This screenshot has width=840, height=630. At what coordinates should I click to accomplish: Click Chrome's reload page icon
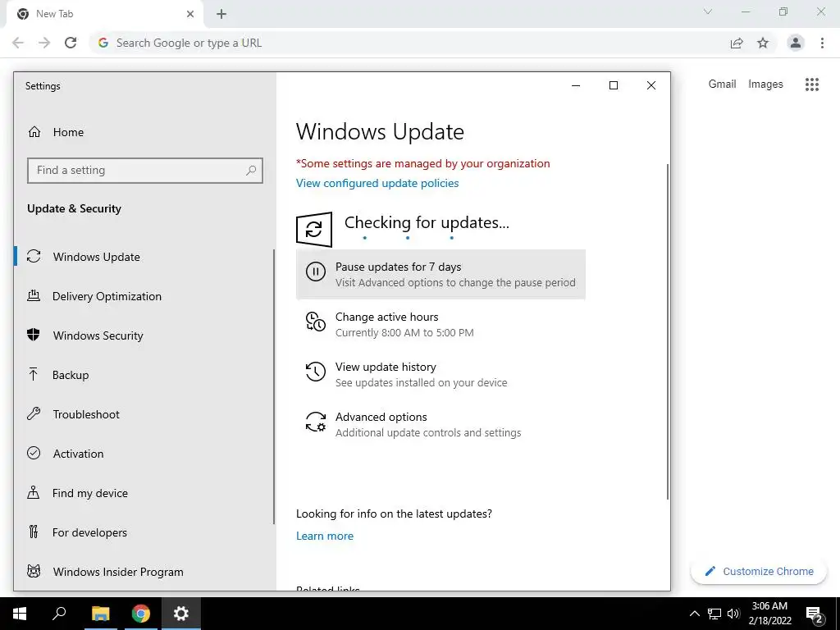pos(71,43)
